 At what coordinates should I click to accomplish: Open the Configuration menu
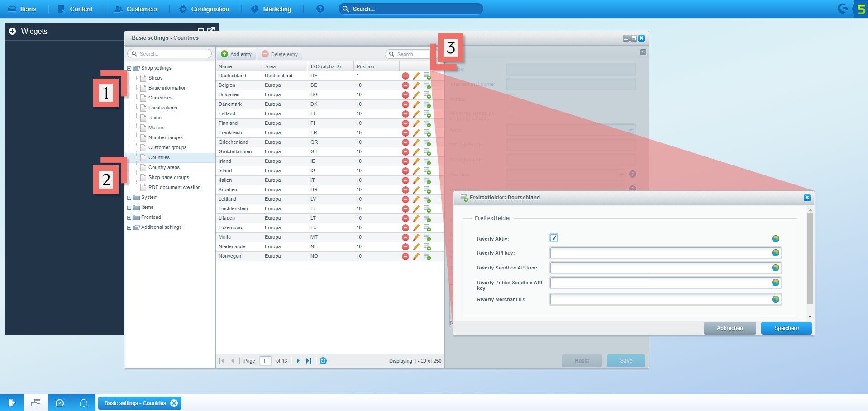[204, 9]
